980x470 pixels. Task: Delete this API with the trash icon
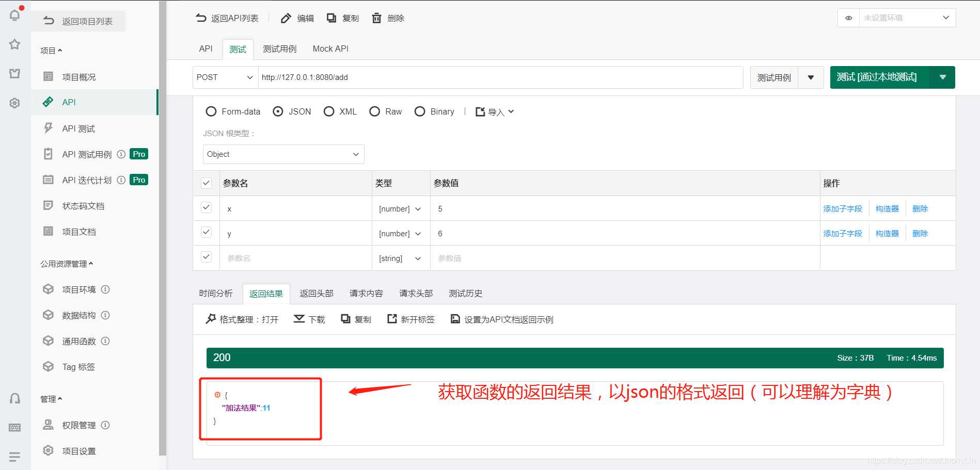(x=376, y=18)
